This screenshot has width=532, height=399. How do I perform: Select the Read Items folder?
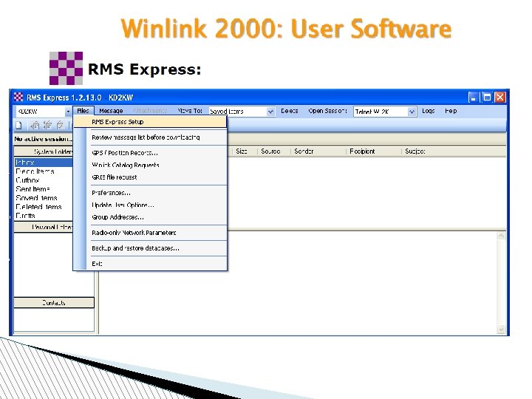pyautogui.click(x=35, y=171)
